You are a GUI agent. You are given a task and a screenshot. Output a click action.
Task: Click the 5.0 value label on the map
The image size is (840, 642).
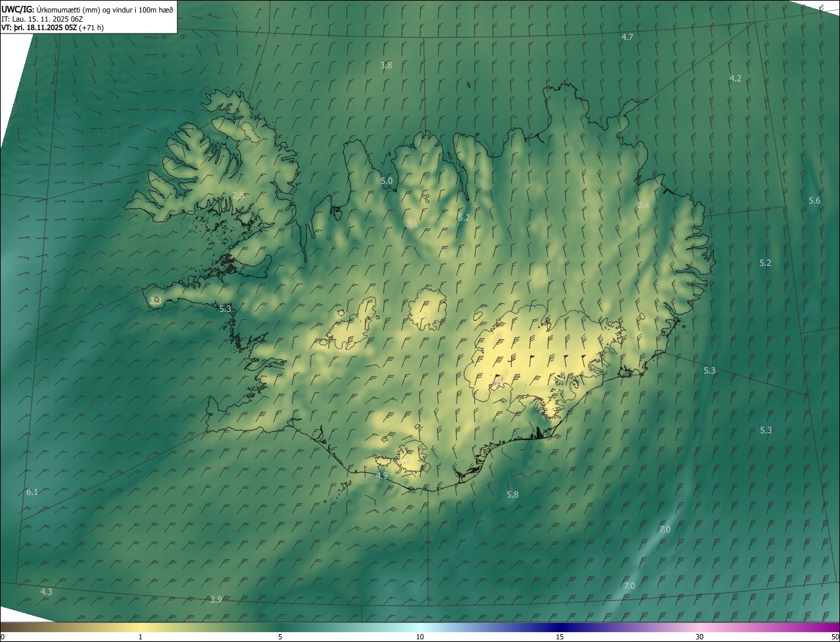pos(387,181)
